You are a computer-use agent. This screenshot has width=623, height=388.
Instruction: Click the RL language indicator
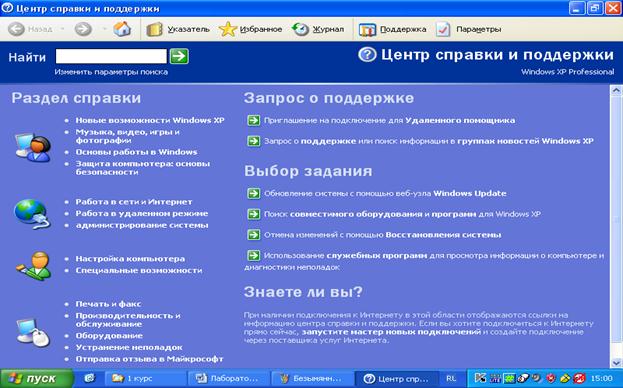(451, 378)
